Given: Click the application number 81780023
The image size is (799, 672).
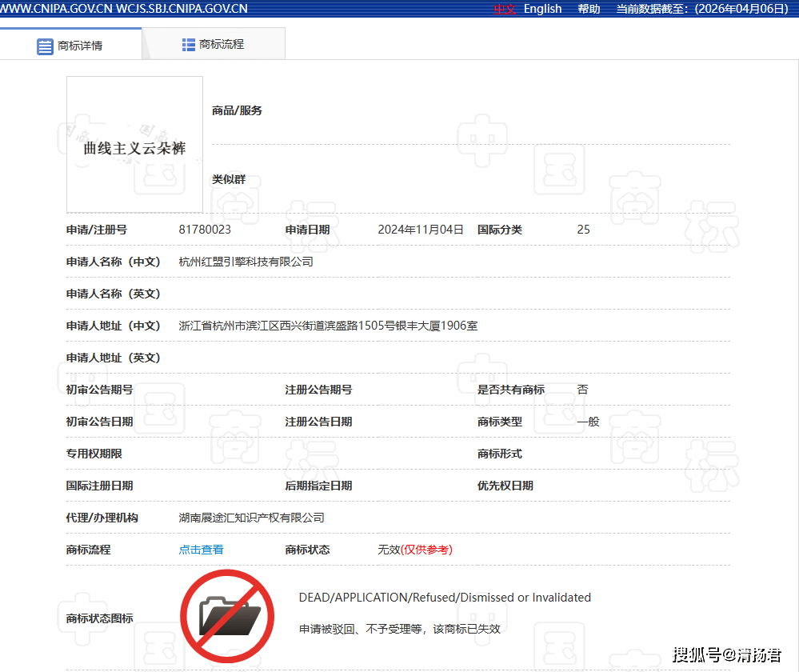Looking at the screenshot, I should click(x=205, y=230).
